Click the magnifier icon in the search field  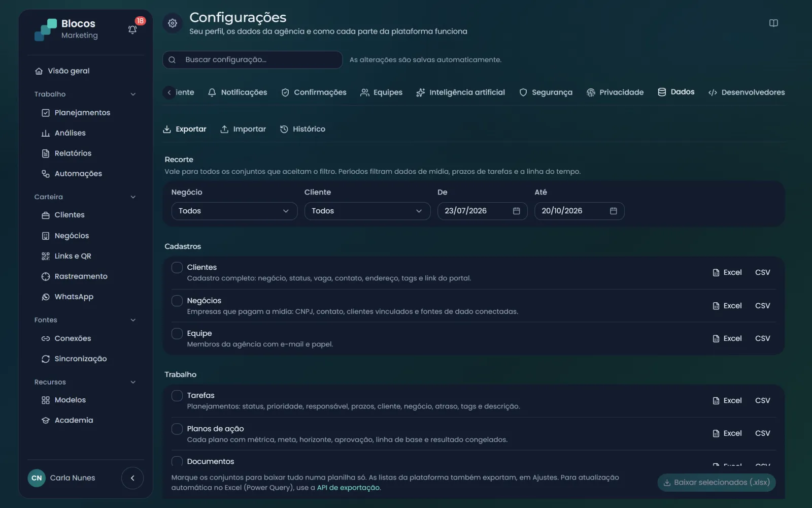(x=172, y=60)
